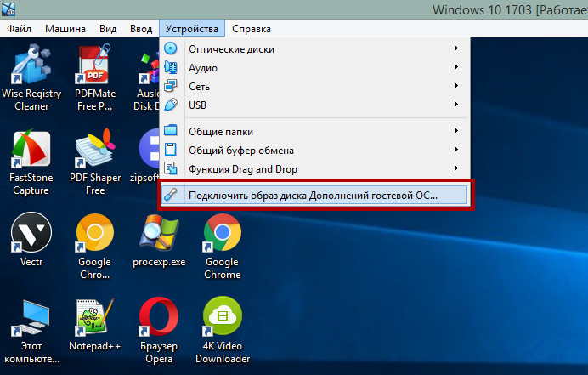The image size is (588, 375).
Task: Click the clipboard icon in menu
Action: click(x=171, y=150)
